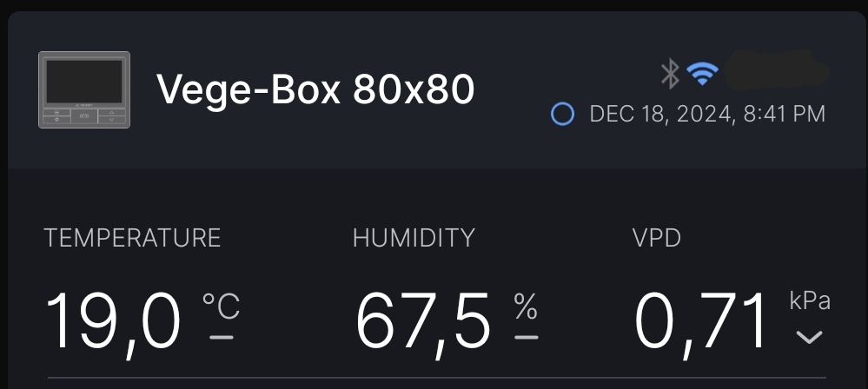868x389 pixels.
Task: Click the blue circle status indicator
Action: pos(562,115)
